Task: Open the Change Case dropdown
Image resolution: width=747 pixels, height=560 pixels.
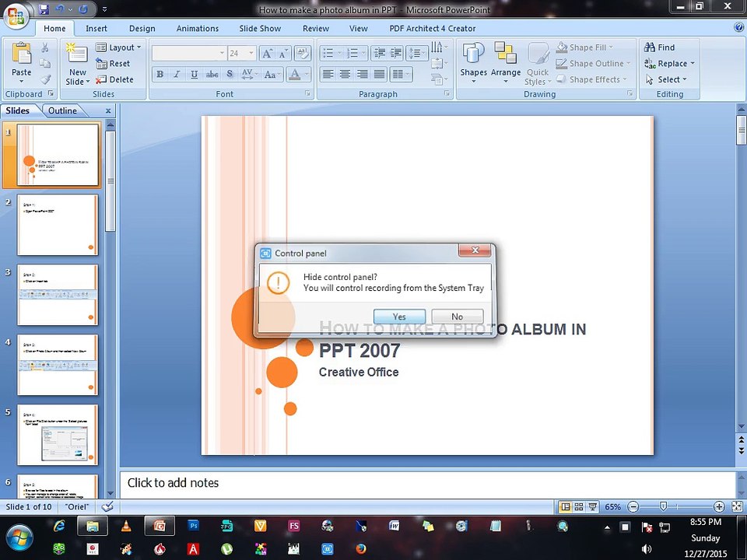Action: 272,75
